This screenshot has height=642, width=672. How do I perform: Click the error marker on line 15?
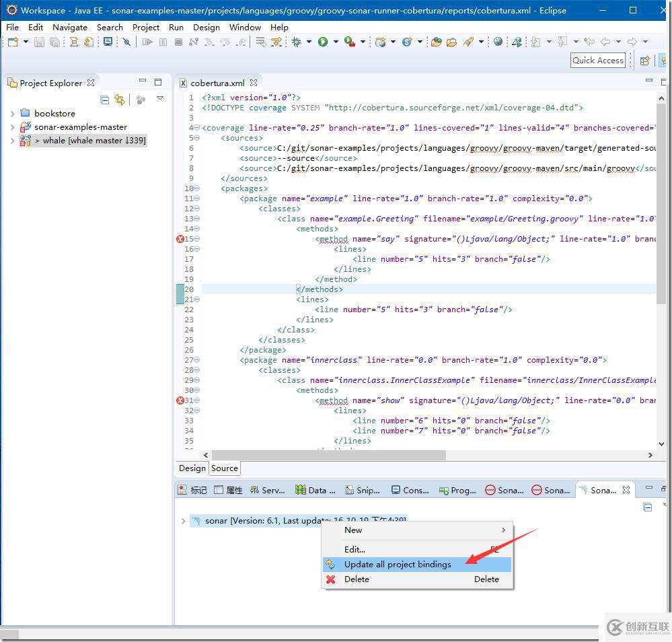coord(180,239)
